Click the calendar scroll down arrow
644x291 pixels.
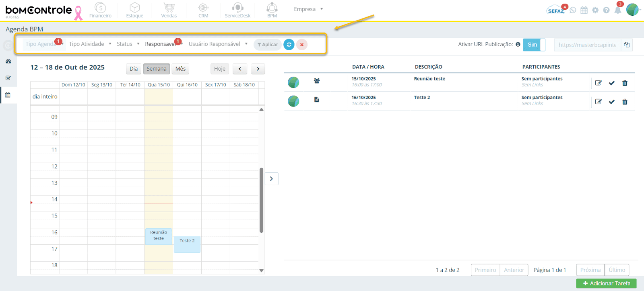tap(261, 271)
